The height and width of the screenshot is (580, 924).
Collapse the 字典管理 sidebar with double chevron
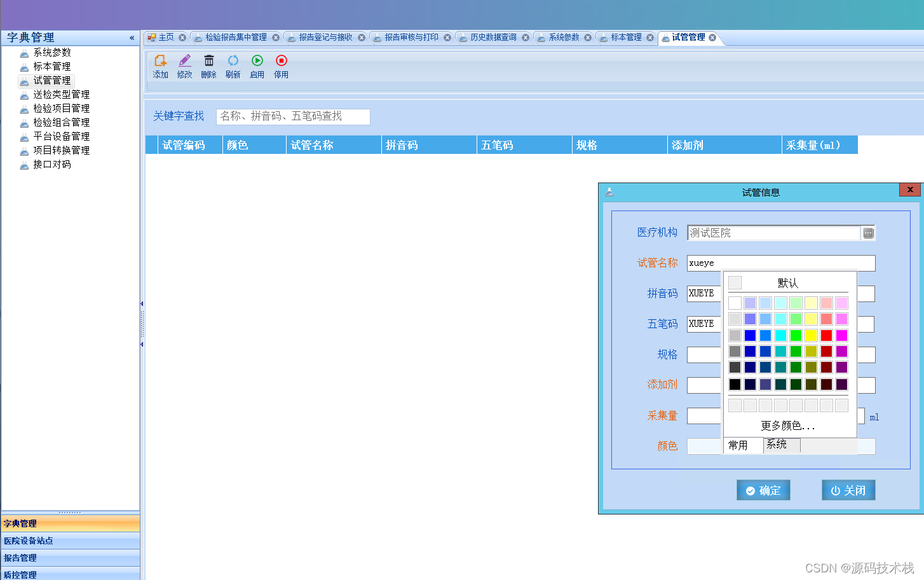click(132, 38)
